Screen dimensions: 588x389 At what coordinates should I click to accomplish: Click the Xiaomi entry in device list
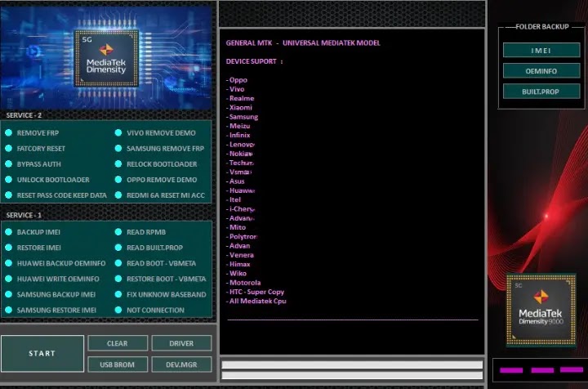click(x=239, y=108)
